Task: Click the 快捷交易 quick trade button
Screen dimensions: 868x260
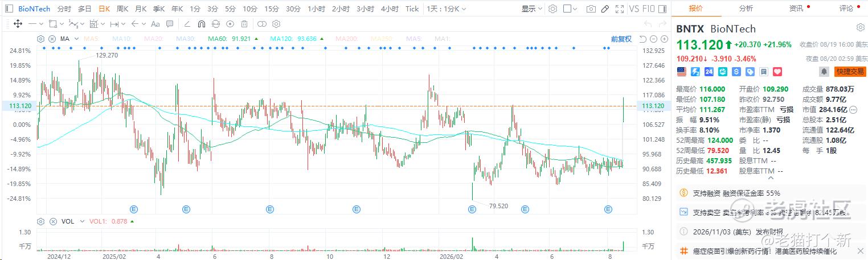Action: click(849, 72)
